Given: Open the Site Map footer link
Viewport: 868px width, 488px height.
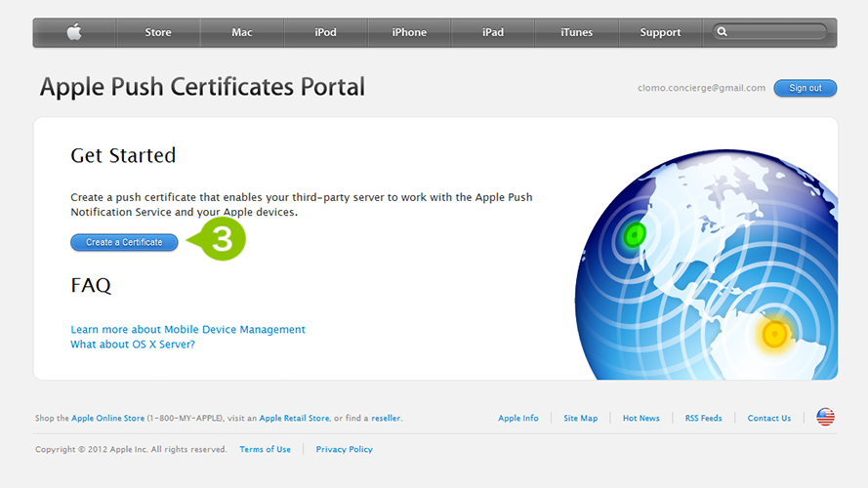Looking at the screenshot, I should (580, 419).
